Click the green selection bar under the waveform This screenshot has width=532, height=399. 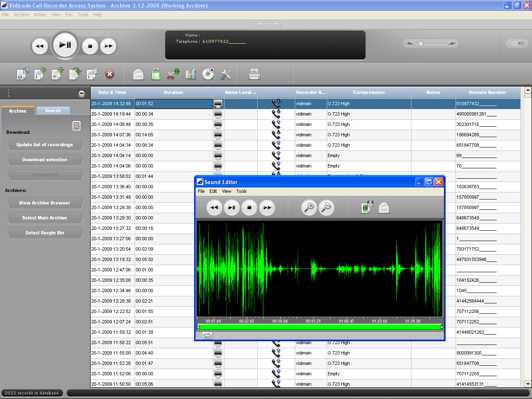(x=320, y=327)
